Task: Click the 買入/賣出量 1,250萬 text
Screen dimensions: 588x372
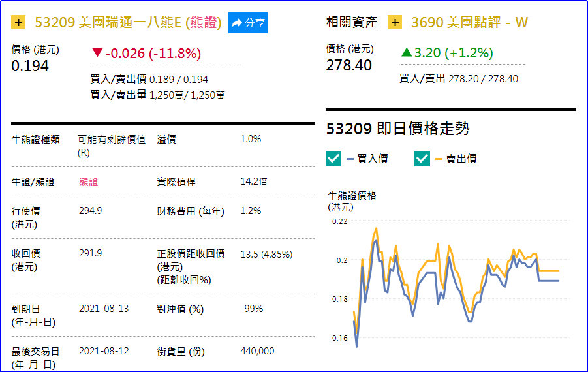Action: coord(157,95)
